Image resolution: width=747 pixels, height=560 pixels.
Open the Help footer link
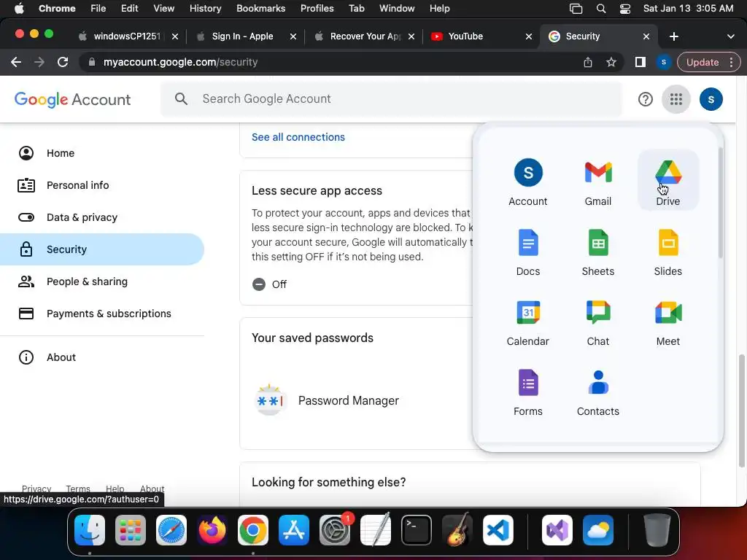[115, 489]
